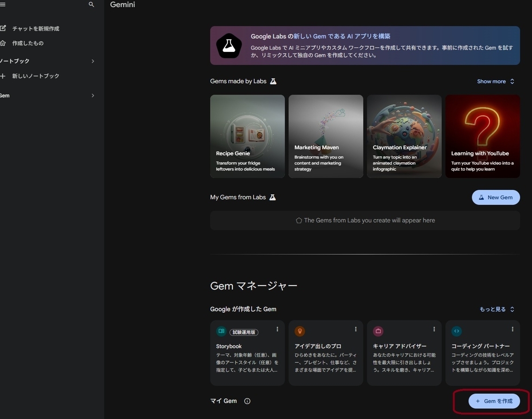Open the 新しい Gem である AI アプリを構築 link
Viewport: 532px width, 419px height.
pyautogui.click(x=342, y=36)
